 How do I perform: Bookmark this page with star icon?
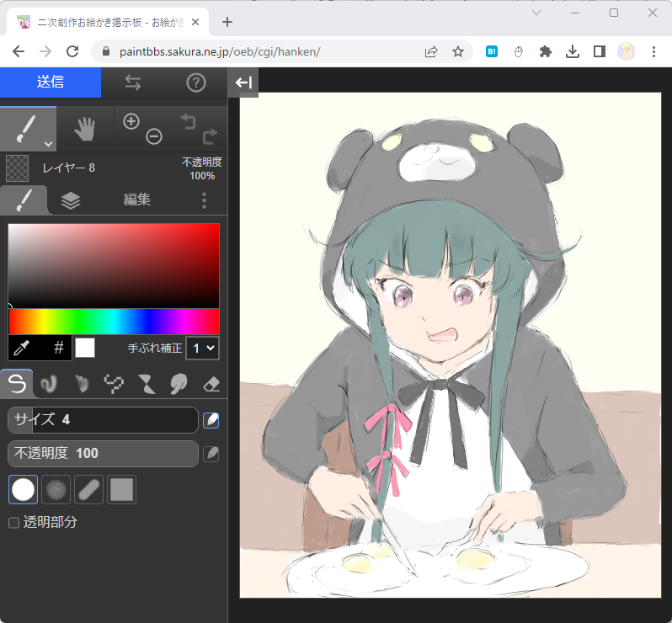pos(458,52)
